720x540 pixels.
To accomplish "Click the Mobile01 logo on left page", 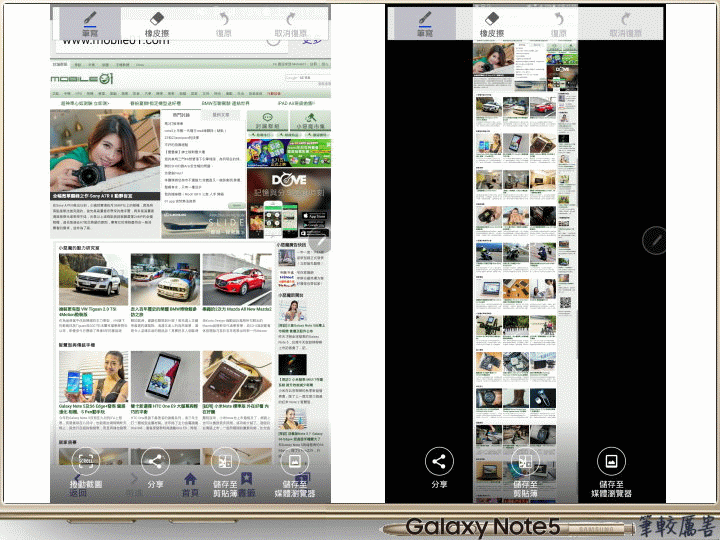I will [x=82, y=79].
